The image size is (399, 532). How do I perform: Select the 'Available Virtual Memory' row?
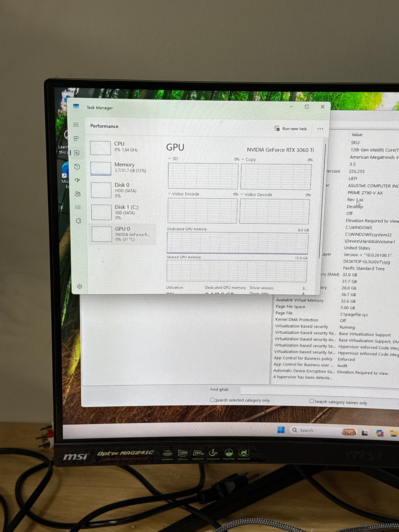coord(337,301)
